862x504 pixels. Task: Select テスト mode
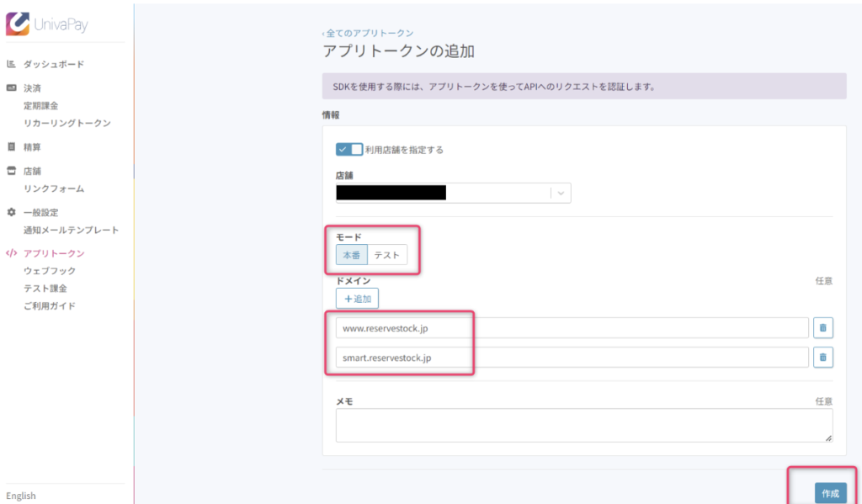[x=387, y=255]
